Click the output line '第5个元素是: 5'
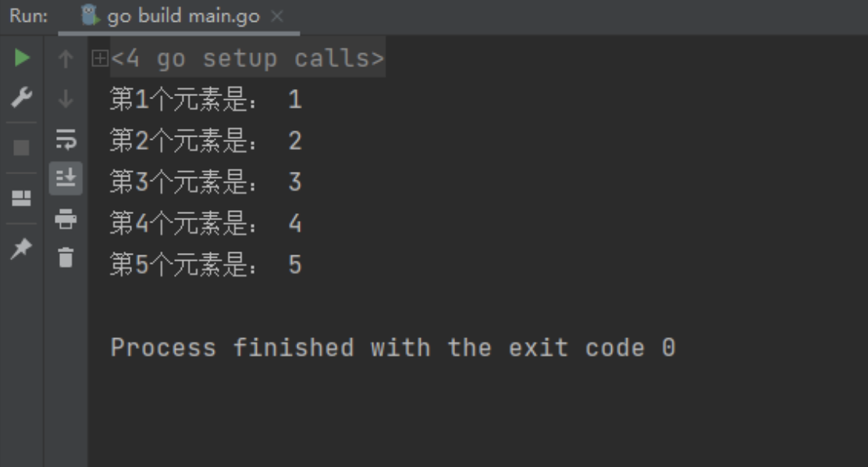Screen dimensions: 868x467 205,264
